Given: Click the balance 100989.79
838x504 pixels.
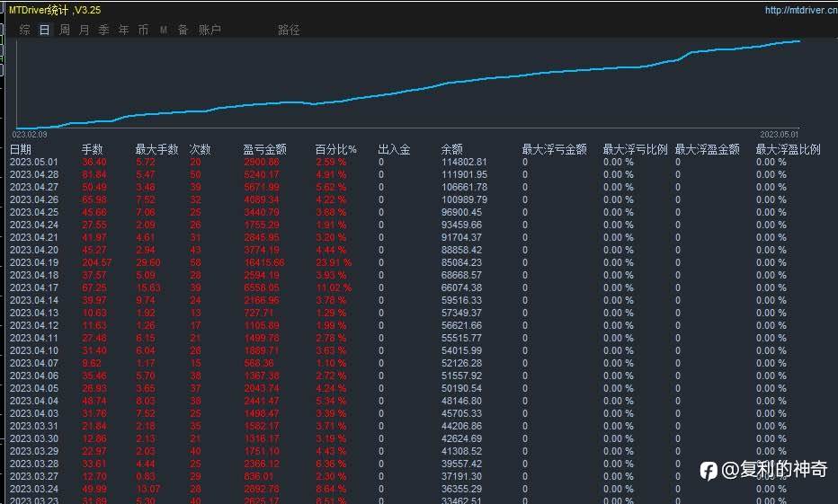Looking at the screenshot, I should coord(464,199).
